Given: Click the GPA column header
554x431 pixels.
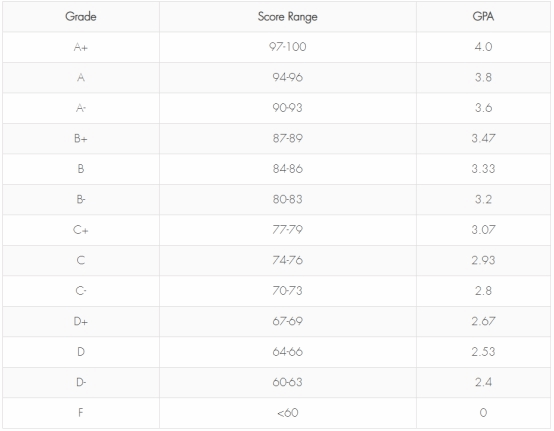Looking at the screenshot, I should pos(483,17).
